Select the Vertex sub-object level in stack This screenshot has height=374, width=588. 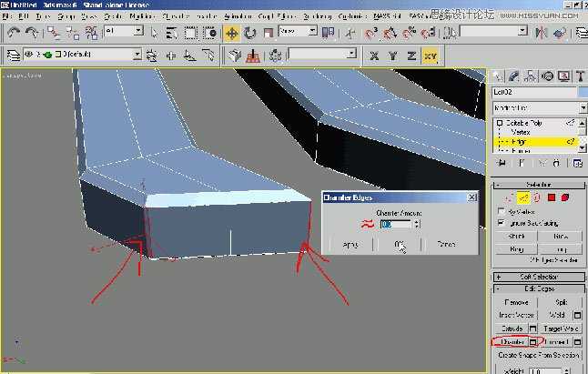click(520, 132)
